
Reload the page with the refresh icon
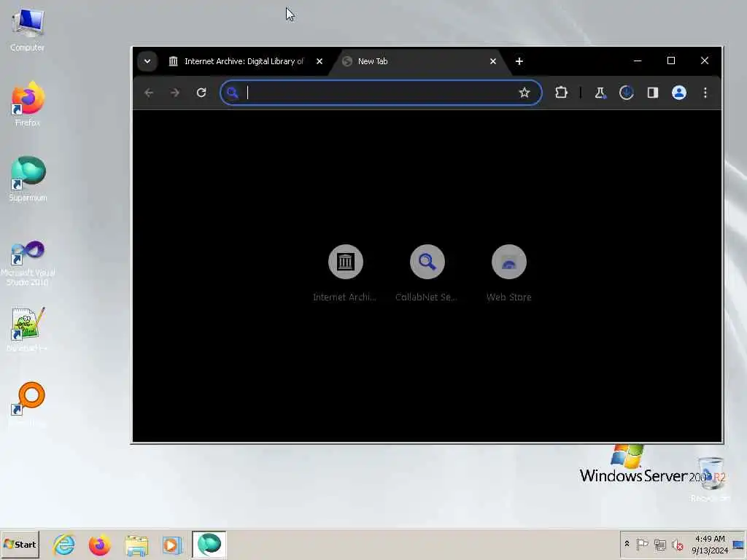click(x=201, y=93)
